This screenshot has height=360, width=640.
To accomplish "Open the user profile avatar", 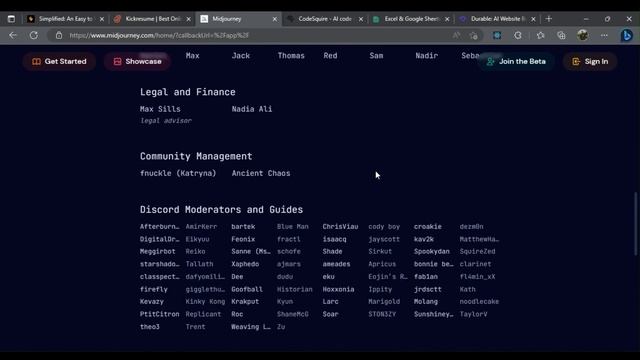I will point(582,36).
